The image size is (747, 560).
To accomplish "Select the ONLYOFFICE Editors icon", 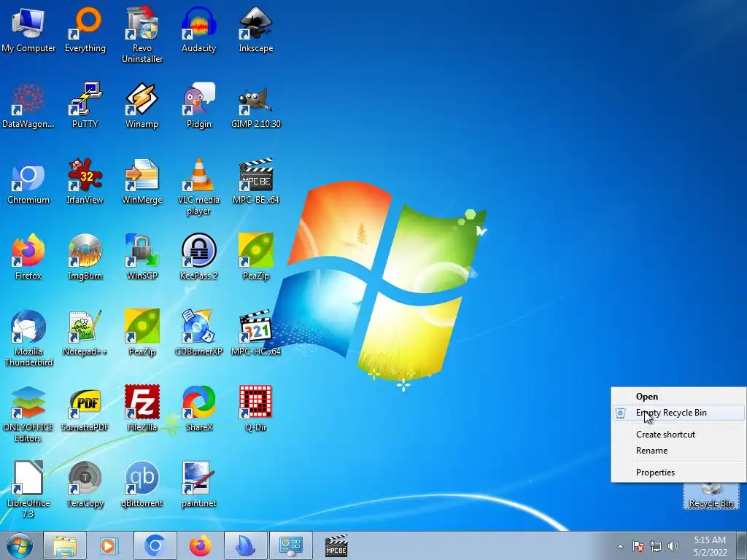I will coord(28,413).
